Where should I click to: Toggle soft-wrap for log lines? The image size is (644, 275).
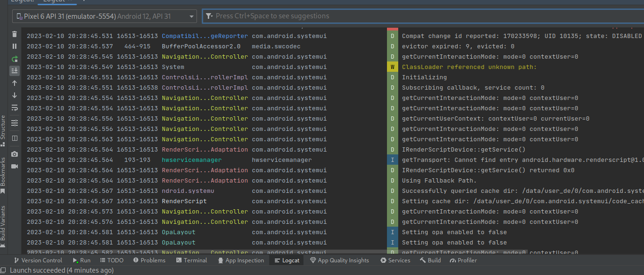tap(14, 107)
